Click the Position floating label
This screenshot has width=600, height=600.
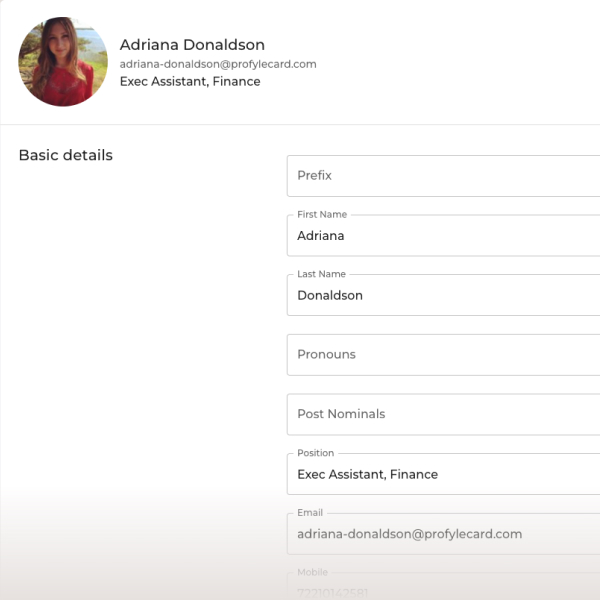(x=316, y=453)
